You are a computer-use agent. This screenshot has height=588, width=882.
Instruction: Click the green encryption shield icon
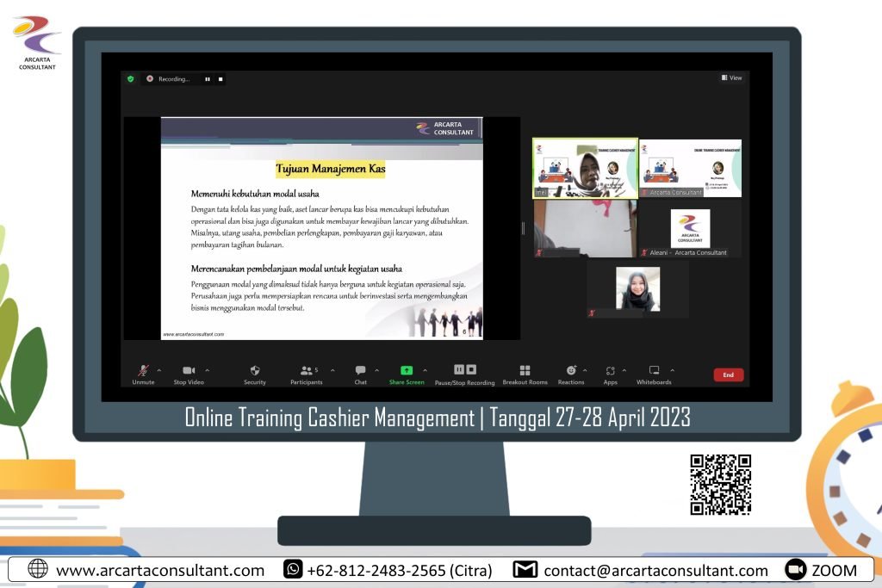click(x=130, y=78)
